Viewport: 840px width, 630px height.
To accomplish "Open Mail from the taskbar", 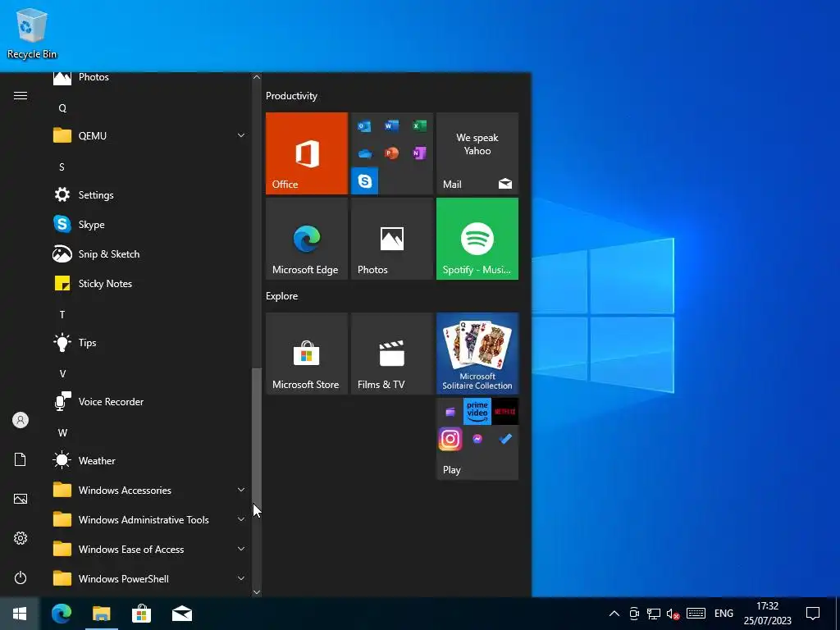I will (x=181, y=614).
